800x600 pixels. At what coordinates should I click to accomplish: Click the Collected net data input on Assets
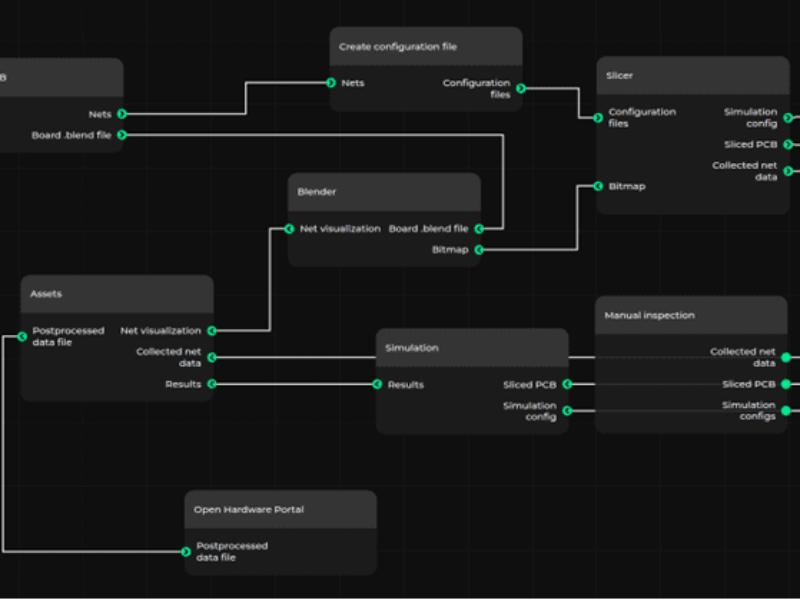tap(211, 357)
